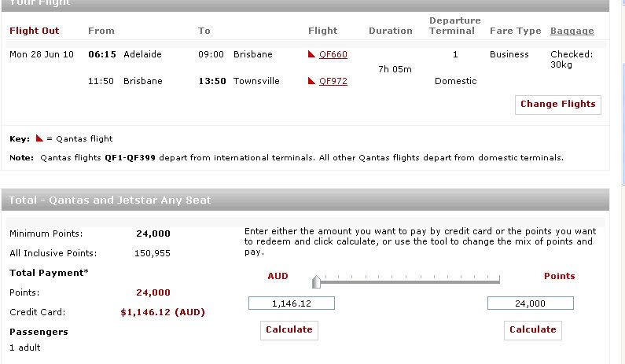The image size is (625, 364).
Task: Focus the AUD amount field showing 1,146.12
Action: click(292, 303)
